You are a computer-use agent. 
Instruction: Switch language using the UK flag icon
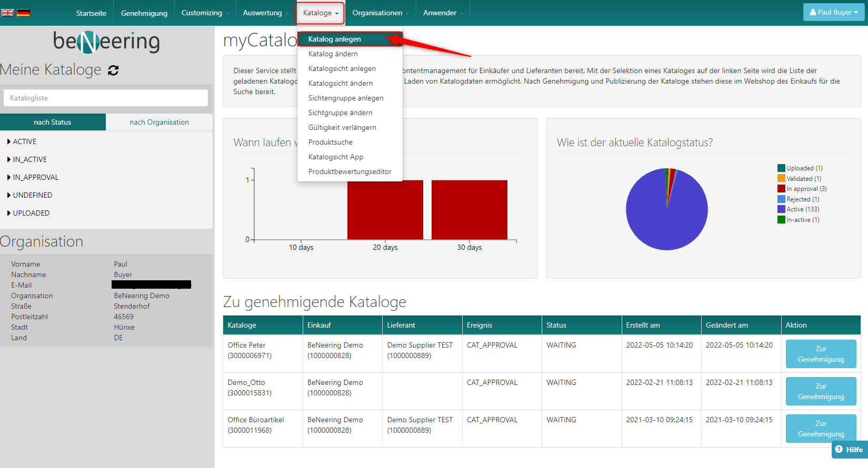7,13
